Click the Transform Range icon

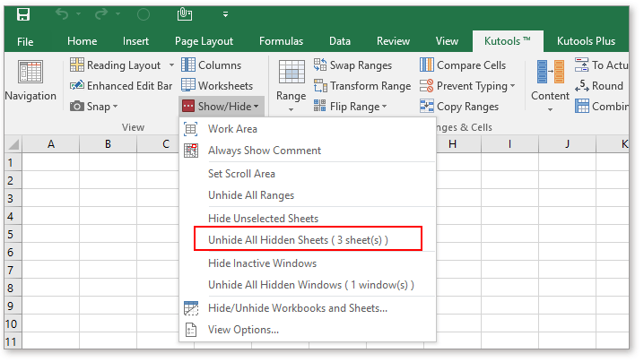(x=320, y=86)
